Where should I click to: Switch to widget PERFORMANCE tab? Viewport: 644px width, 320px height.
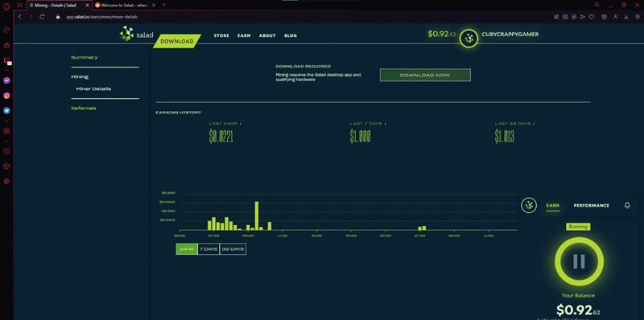[592, 206]
